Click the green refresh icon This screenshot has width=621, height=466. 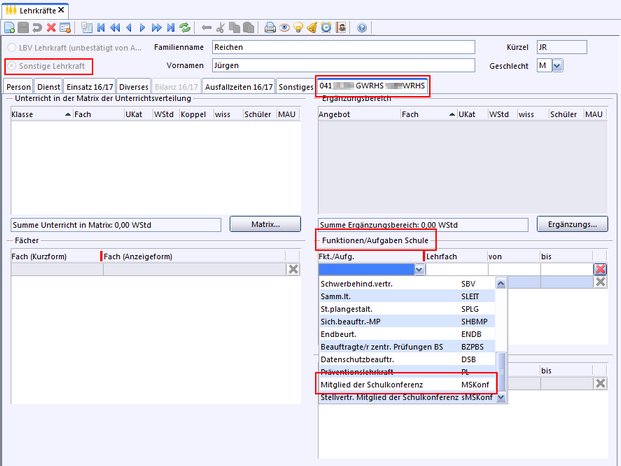185,28
